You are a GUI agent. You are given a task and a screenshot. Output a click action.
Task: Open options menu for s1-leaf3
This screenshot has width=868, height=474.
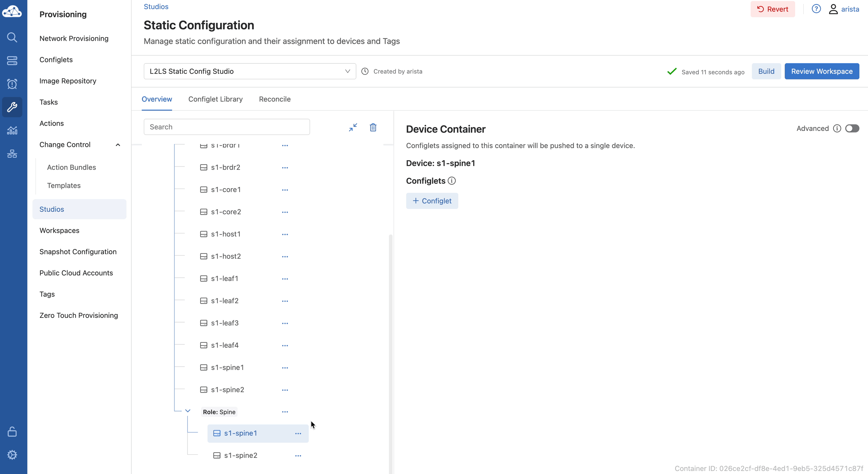click(x=285, y=323)
